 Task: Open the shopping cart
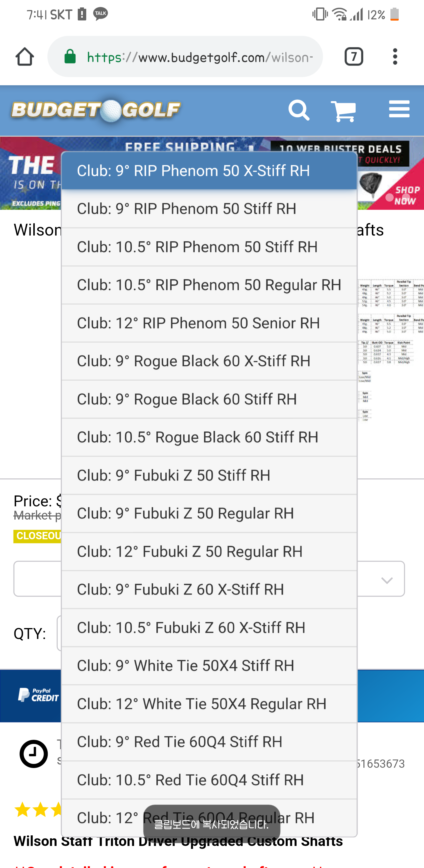343,111
